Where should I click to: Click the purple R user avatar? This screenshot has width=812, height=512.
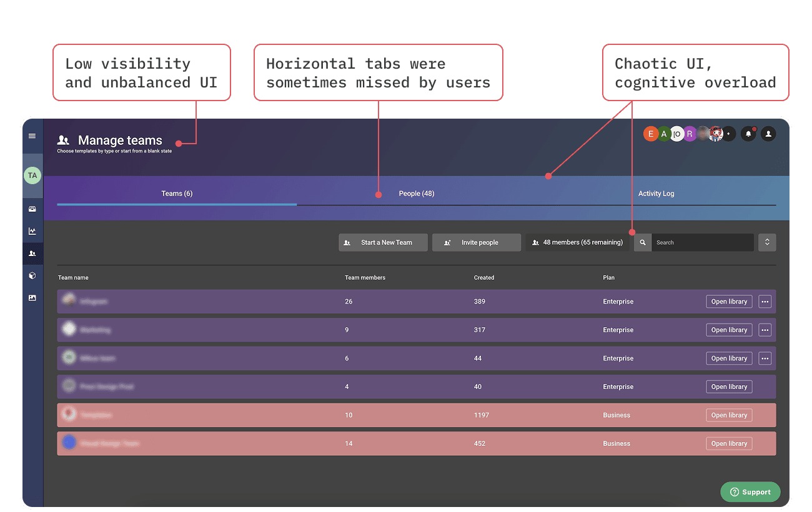point(690,134)
